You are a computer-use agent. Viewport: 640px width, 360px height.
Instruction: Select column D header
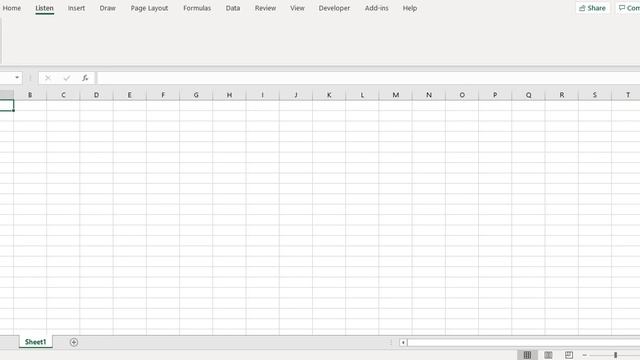(x=96, y=95)
